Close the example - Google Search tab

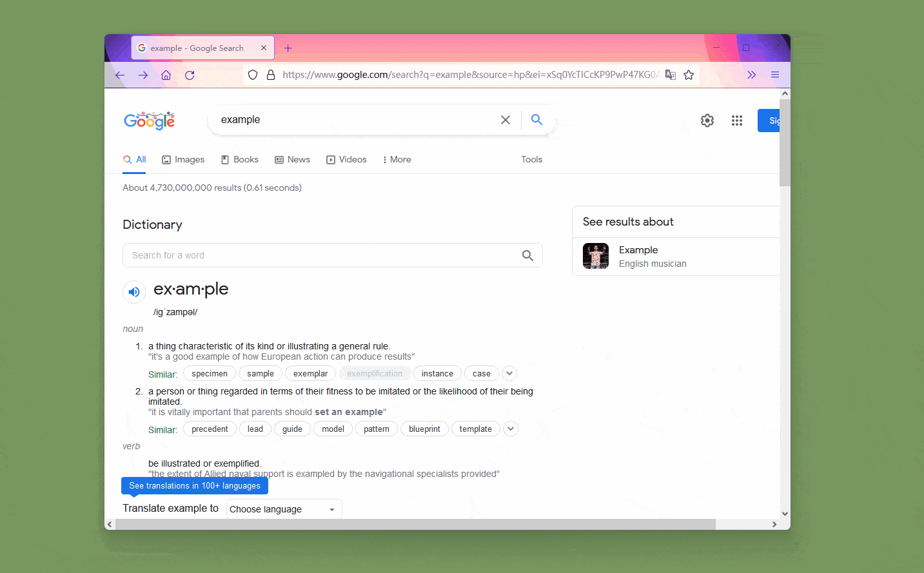pos(264,48)
